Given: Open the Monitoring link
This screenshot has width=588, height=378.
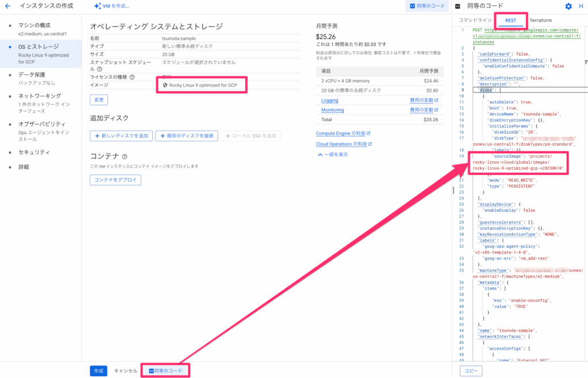Looking at the screenshot, I should 332,110.
